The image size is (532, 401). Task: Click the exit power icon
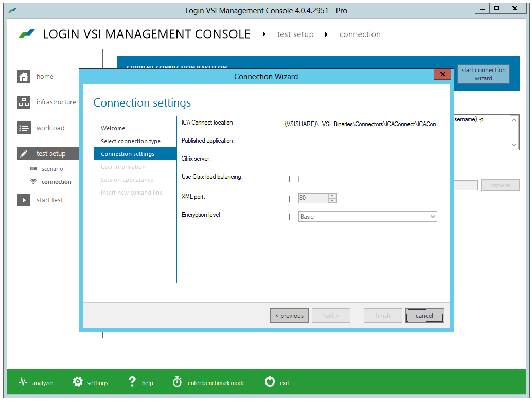(x=270, y=381)
